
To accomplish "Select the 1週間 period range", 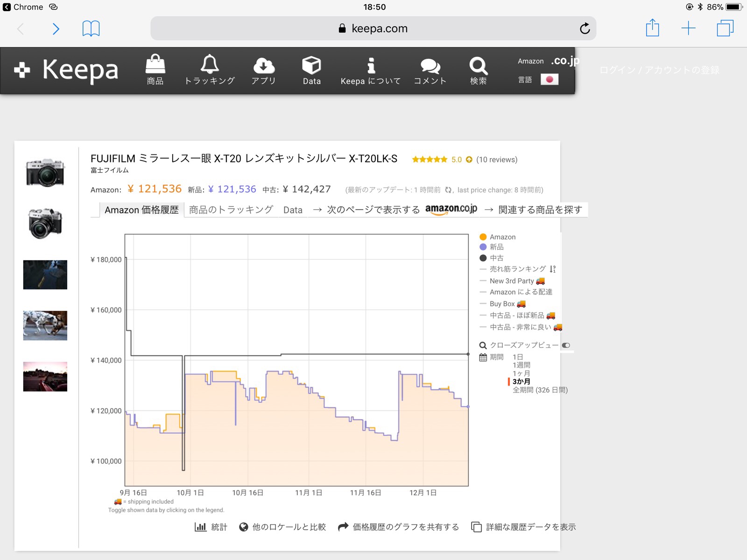I will pyautogui.click(x=521, y=365).
